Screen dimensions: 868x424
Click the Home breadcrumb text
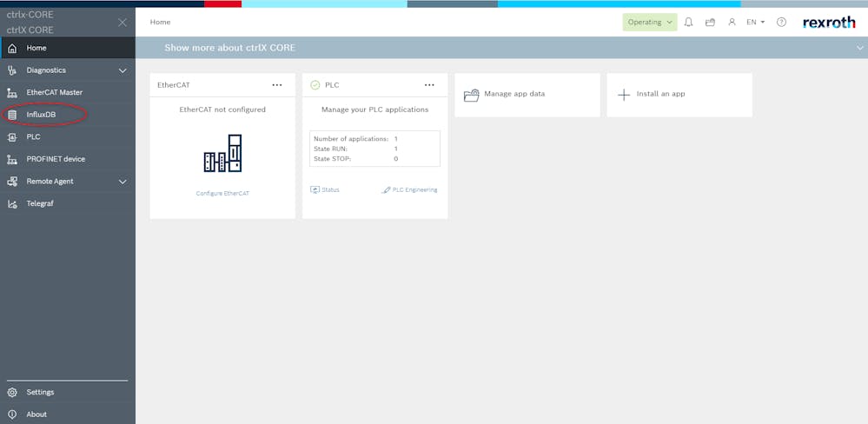[x=160, y=22]
